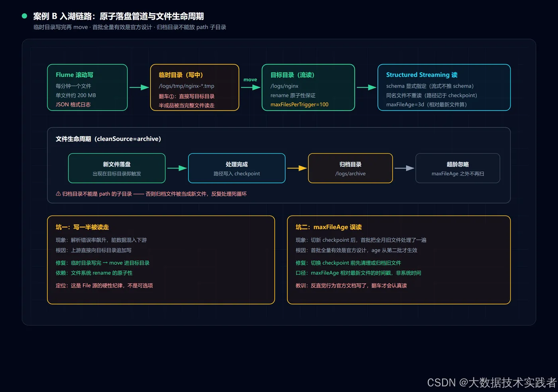Click the line 每分钟一个文件

pyautogui.click(x=73, y=86)
